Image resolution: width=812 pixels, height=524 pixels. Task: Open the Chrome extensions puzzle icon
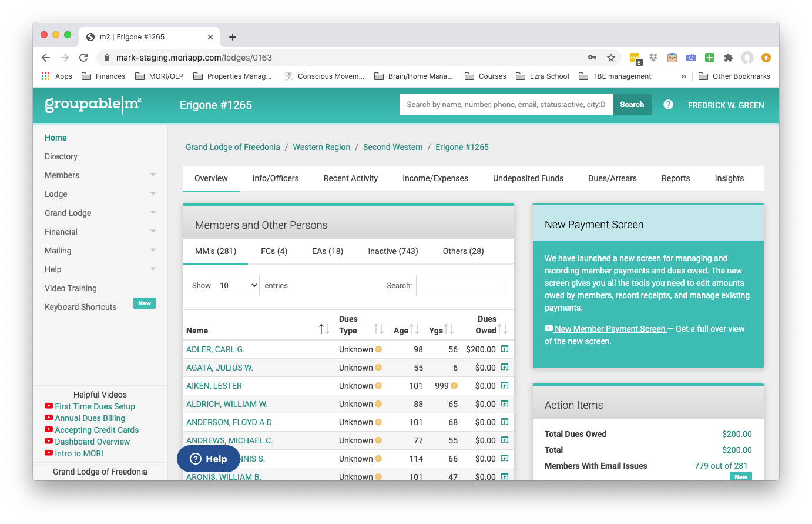(729, 58)
